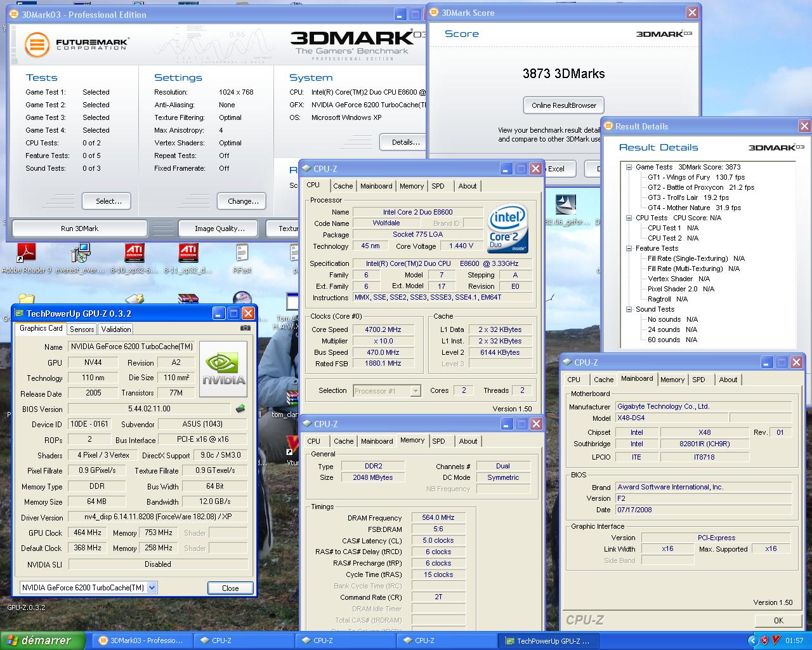Collapse the Sound Tests tree node
Image resolution: width=812 pixels, height=650 pixels.
coord(629,310)
